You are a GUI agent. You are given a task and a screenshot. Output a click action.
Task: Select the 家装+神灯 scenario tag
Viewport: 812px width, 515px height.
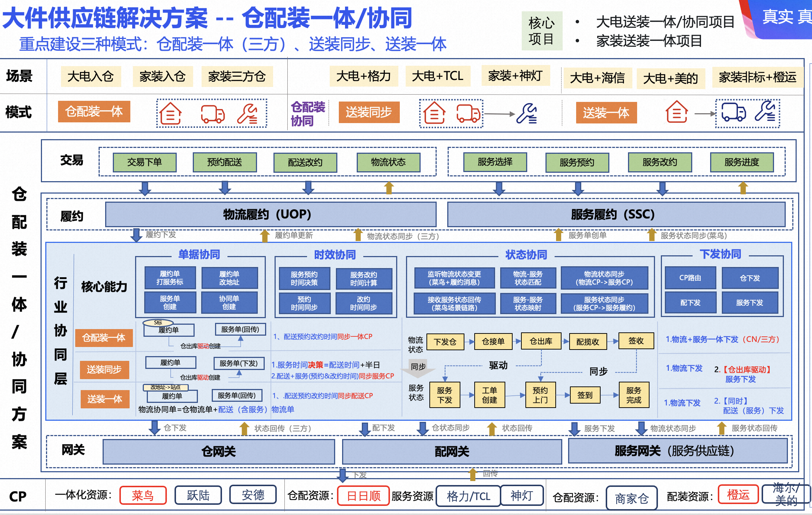pyautogui.click(x=515, y=76)
